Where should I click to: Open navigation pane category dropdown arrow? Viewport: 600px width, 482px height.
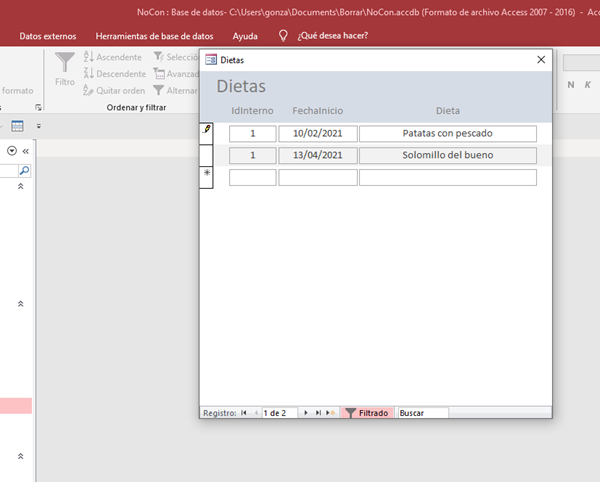(x=11, y=150)
